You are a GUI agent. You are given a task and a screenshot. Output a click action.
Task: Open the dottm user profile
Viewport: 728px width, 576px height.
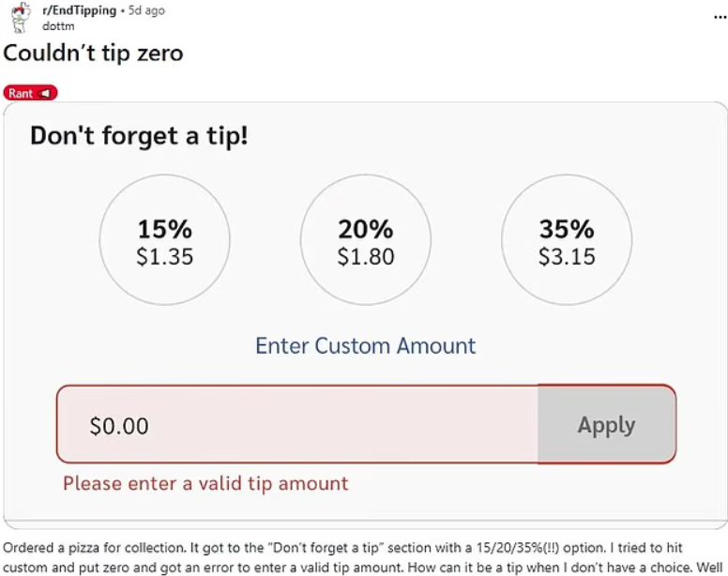pyautogui.click(x=58, y=26)
